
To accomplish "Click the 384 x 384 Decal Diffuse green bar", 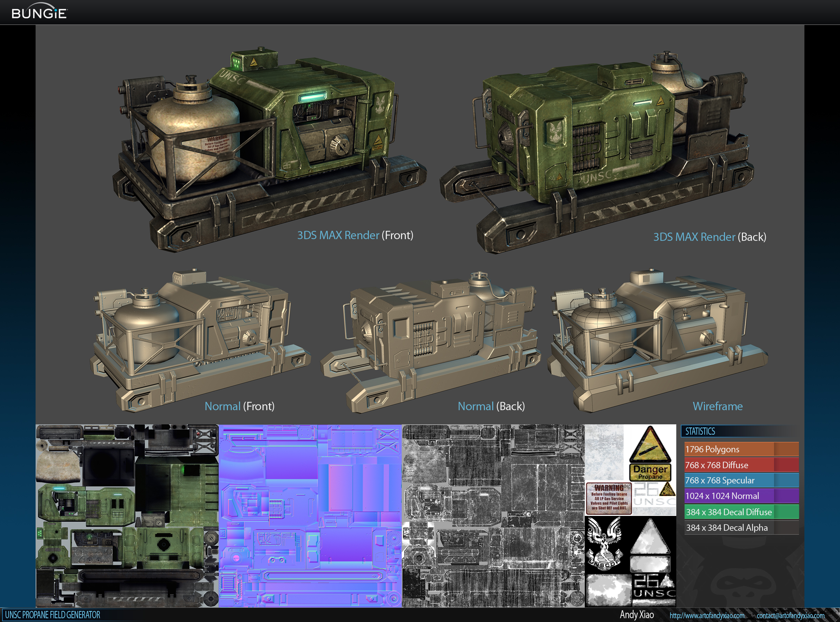I will [742, 512].
